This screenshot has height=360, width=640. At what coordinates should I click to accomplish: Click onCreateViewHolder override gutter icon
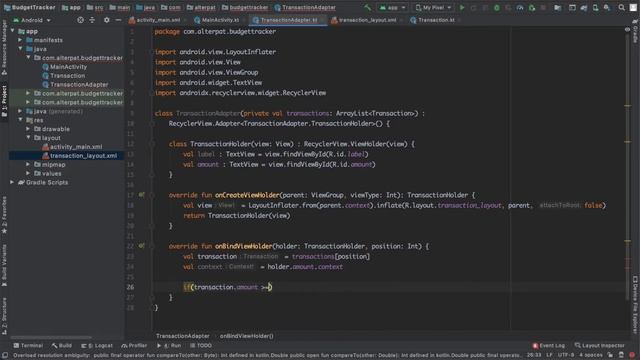pos(141,195)
